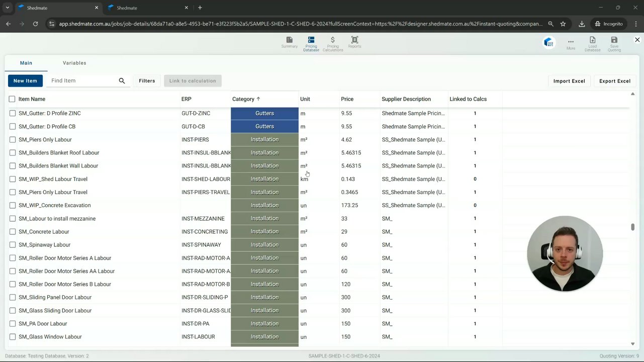644x362 pixels.
Task: Open a new browser tab
Action: [x=200, y=8]
